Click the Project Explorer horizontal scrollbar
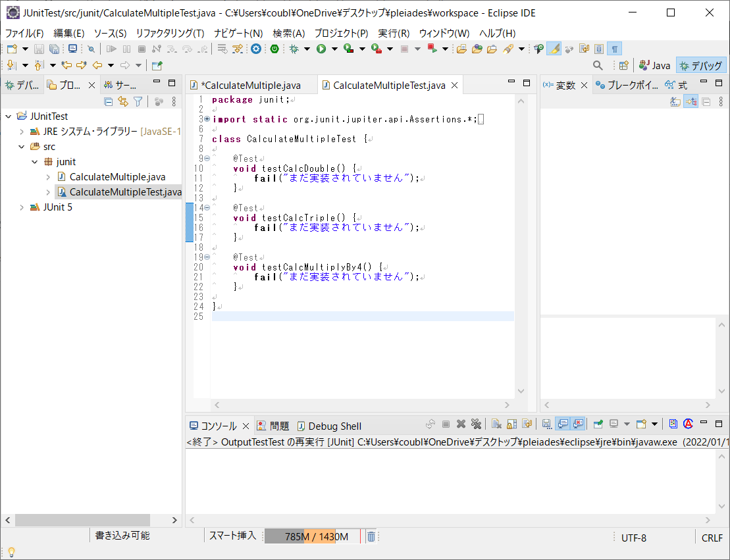This screenshot has height=560, width=730. pyautogui.click(x=82, y=520)
